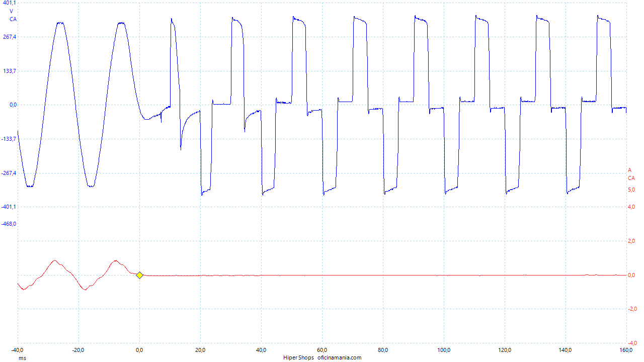Click the oficinamania.com text at bottom

click(x=340, y=357)
